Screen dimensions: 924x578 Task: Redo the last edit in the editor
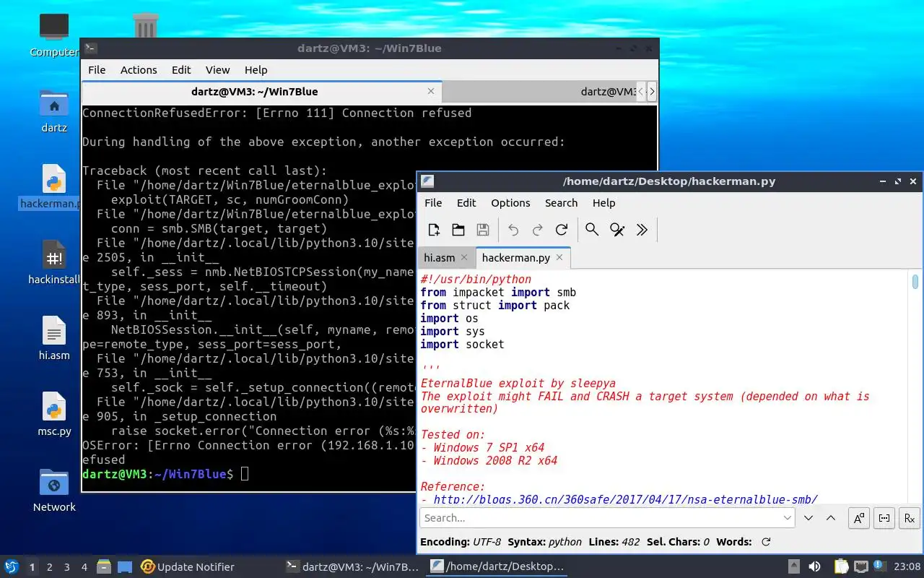click(537, 230)
